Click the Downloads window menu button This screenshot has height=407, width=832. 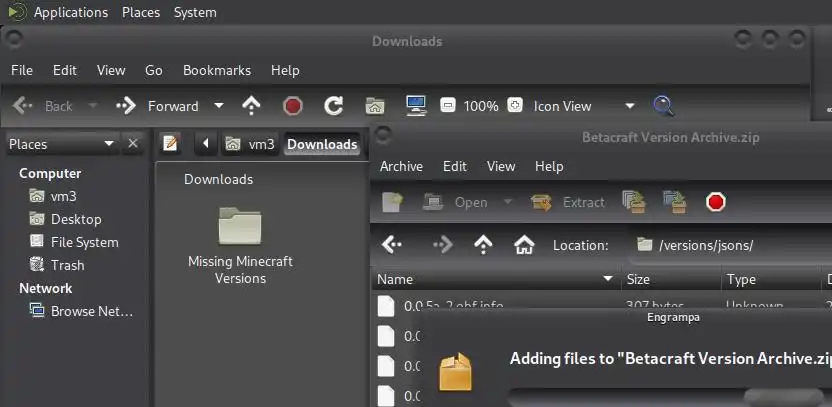(x=14, y=38)
